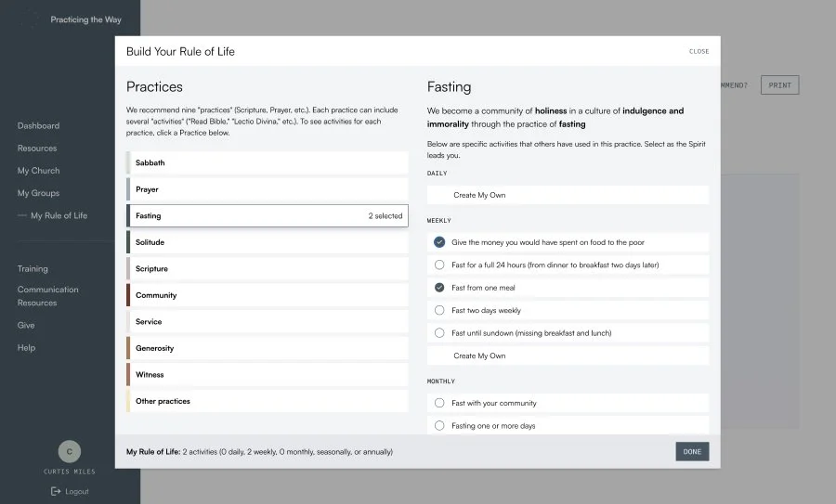Open My Groups in the sidebar
The image size is (836, 504).
[38, 193]
